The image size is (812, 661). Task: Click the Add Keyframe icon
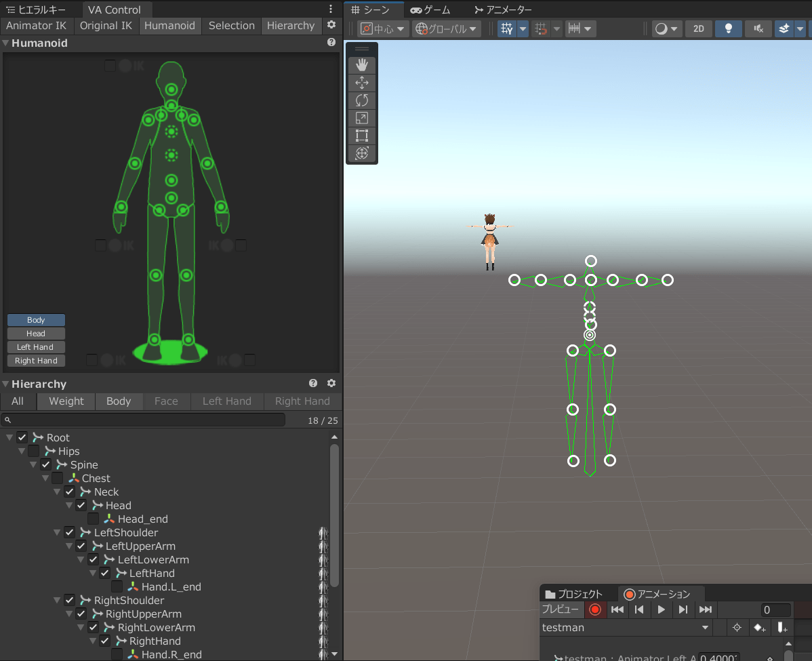pos(760,628)
